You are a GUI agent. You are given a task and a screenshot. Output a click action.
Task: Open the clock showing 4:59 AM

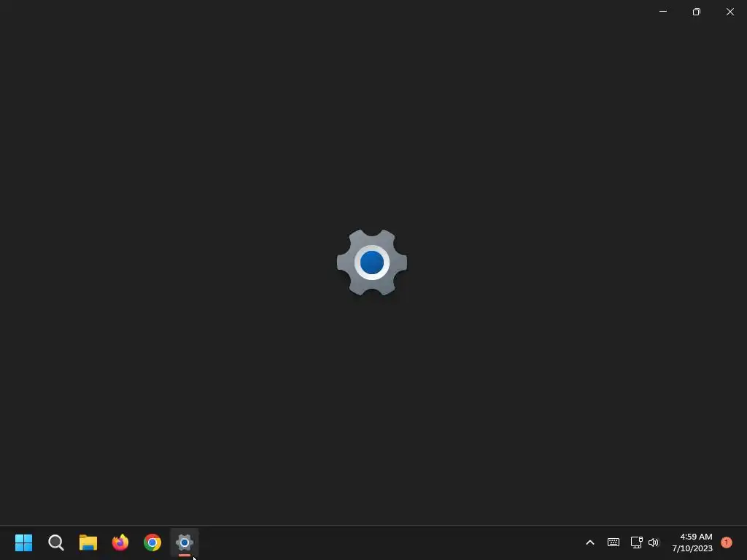tap(692, 542)
